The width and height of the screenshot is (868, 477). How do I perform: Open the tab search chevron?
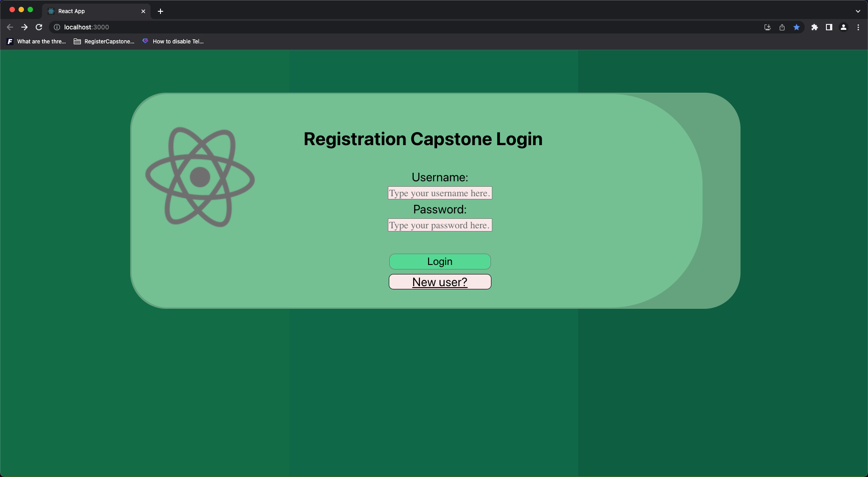click(858, 11)
